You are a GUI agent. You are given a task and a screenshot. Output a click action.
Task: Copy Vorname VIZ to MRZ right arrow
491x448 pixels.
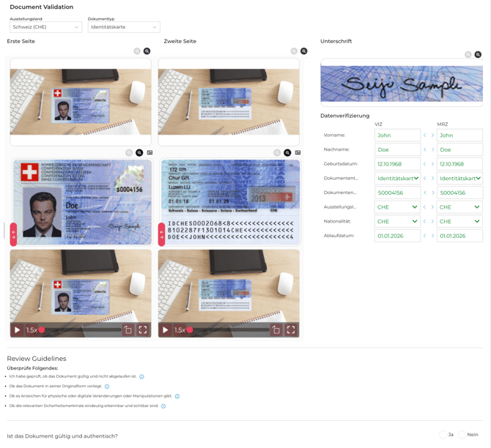coord(432,135)
